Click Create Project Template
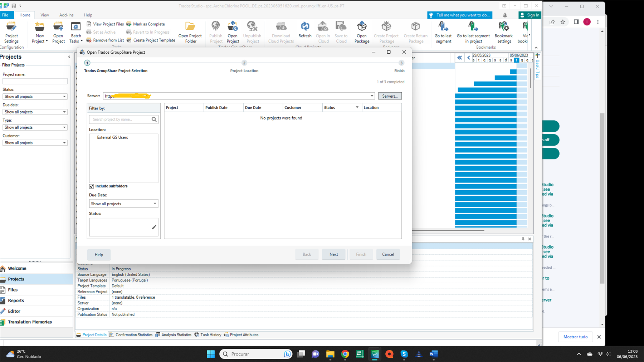 (151, 40)
